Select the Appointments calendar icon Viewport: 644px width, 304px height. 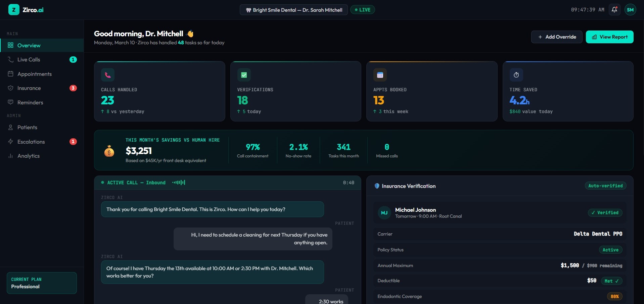10,74
